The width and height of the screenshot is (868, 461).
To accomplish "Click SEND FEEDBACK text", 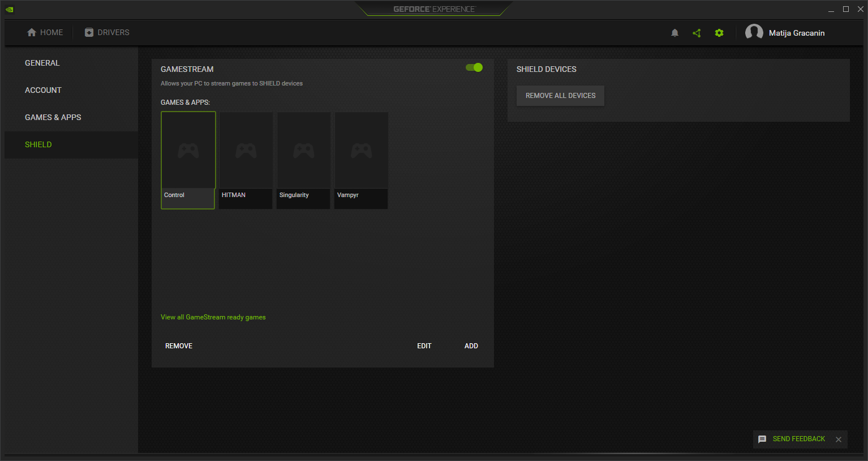I will coord(799,439).
